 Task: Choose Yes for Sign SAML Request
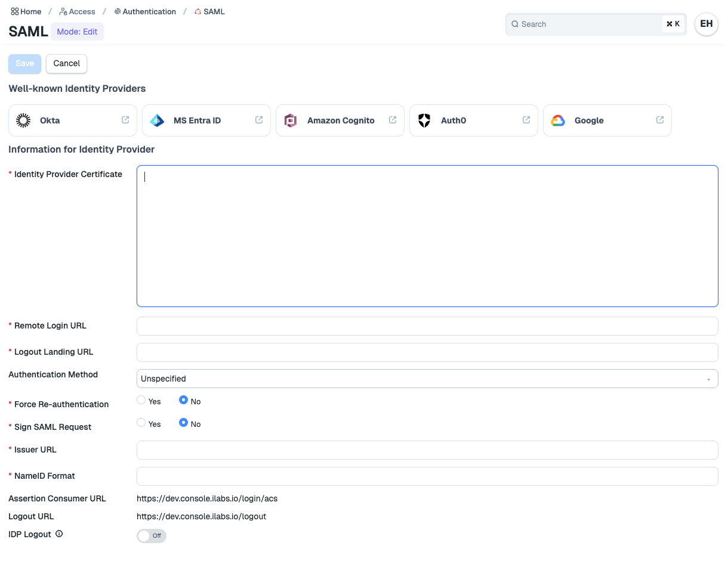[141, 423]
